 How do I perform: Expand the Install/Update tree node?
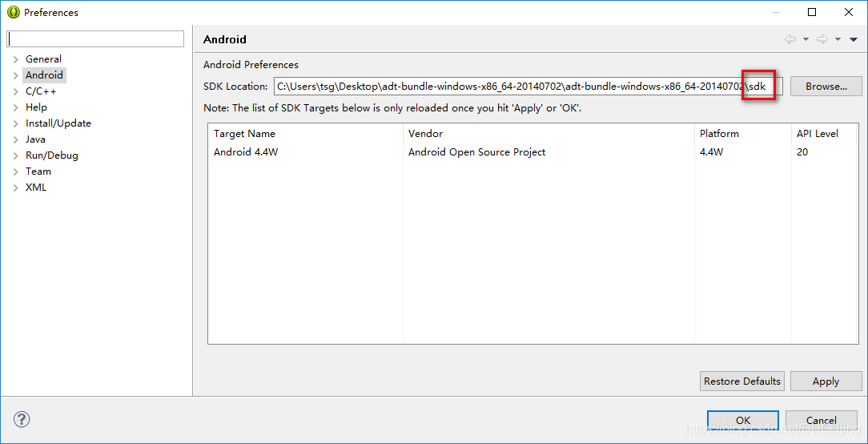pos(15,123)
